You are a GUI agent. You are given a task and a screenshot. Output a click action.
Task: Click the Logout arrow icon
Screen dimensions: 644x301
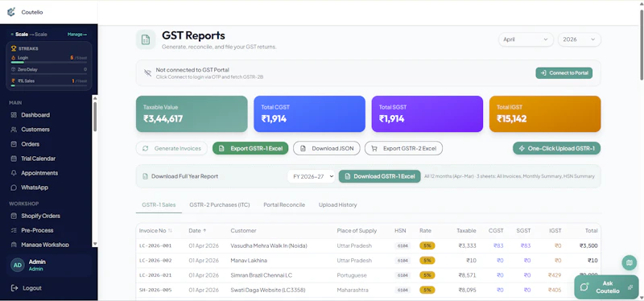pos(14,288)
